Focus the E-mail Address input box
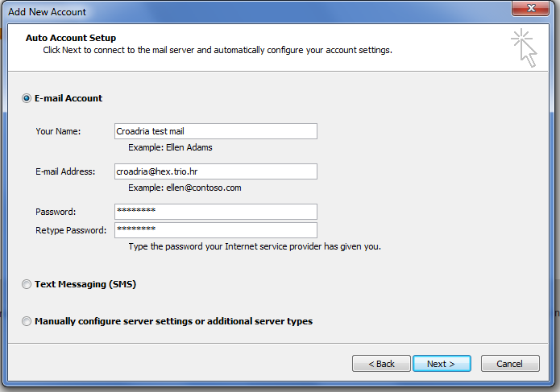The height and width of the screenshot is (392, 560). (216, 171)
